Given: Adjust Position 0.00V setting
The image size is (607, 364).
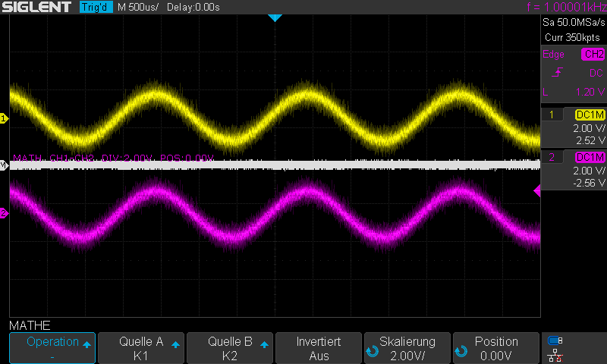Looking at the screenshot, I should coord(496,348).
